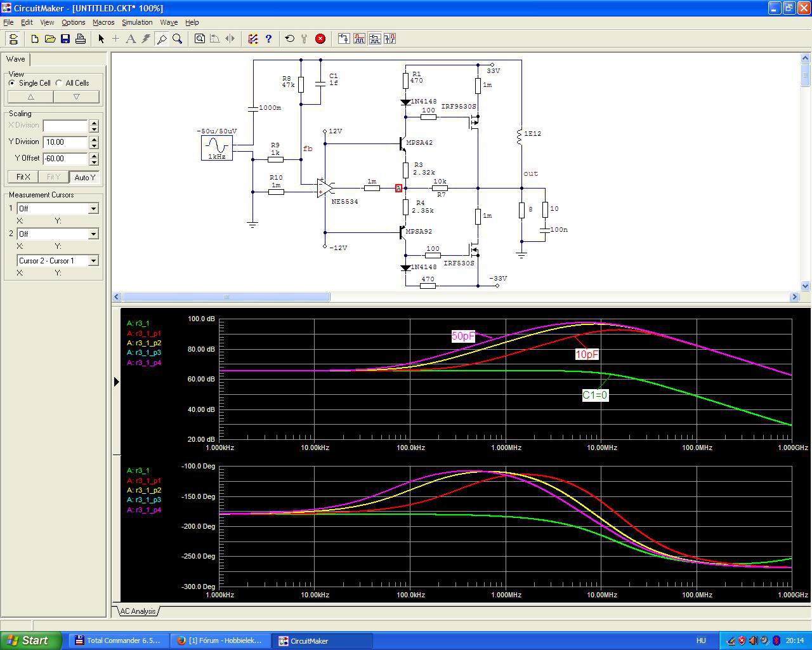Viewport: 812px width, 650px height.
Task: Open help with the question mark icon
Action: 268,39
